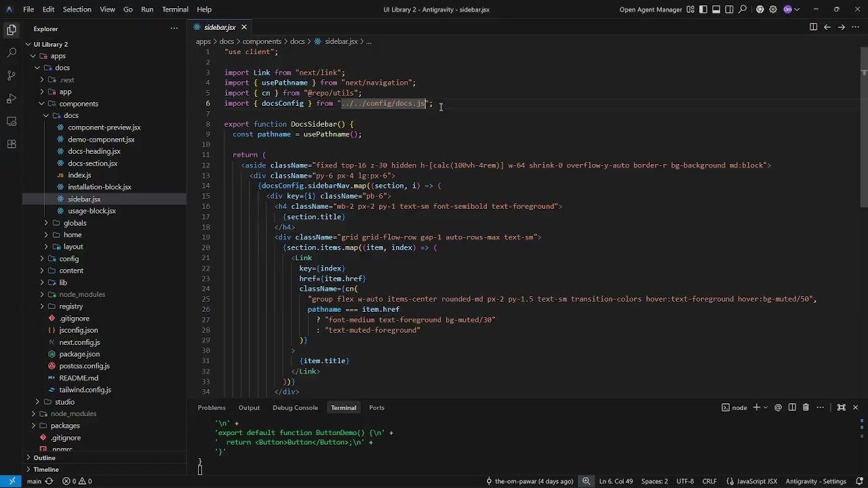868x488 pixels.
Task: Synchronize changes icon in status bar
Action: tap(49, 481)
